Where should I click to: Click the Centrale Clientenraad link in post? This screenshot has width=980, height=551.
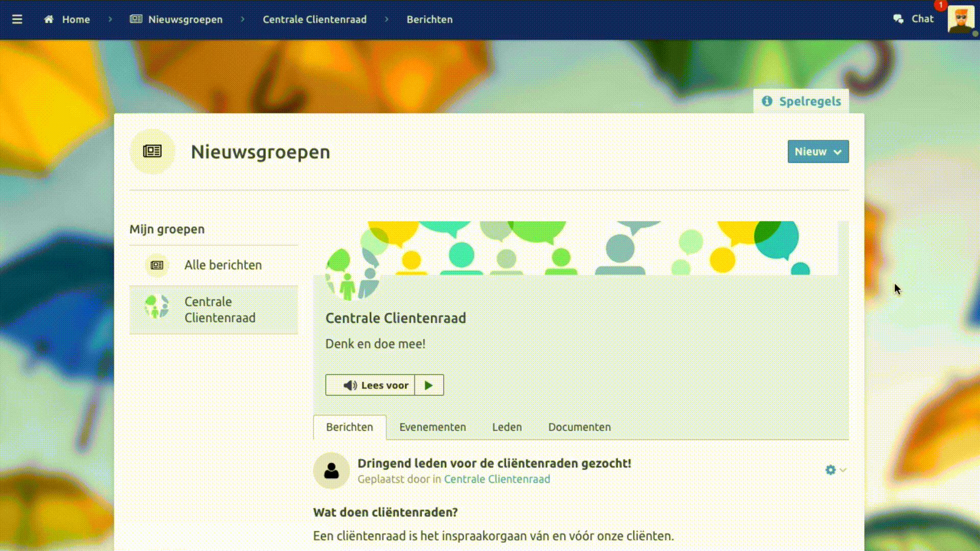497,479
